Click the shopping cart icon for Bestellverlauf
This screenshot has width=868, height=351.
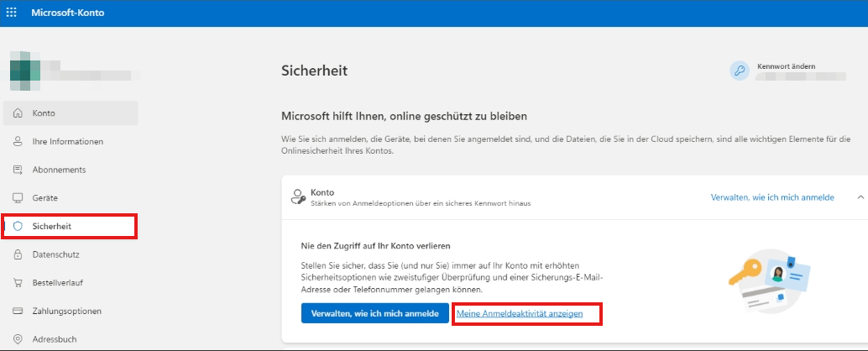[18, 283]
